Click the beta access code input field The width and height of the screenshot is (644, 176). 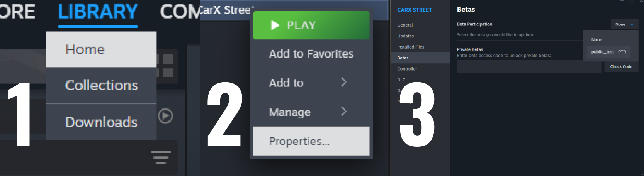pyautogui.click(x=529, y=67)
